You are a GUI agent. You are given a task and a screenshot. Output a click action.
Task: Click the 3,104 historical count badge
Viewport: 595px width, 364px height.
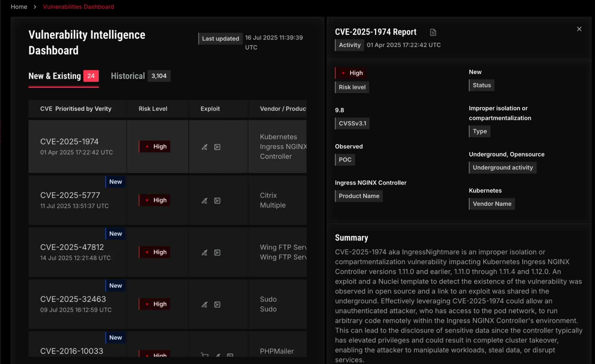click(159, 76)
